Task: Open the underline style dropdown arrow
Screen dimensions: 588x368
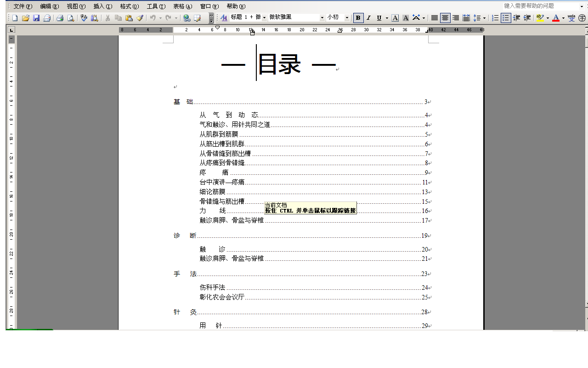Action: tap(387, 18)
